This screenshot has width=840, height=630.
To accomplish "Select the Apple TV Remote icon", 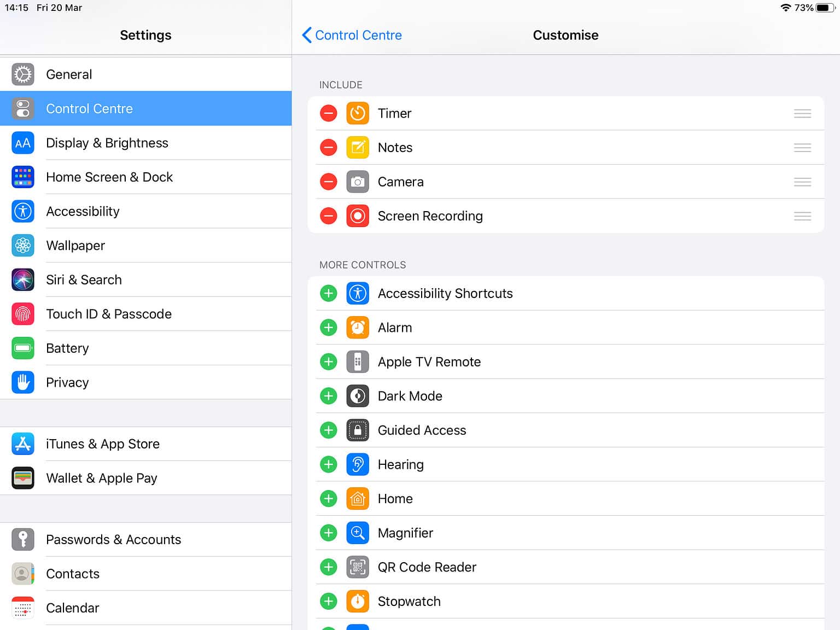I will 358,361.
